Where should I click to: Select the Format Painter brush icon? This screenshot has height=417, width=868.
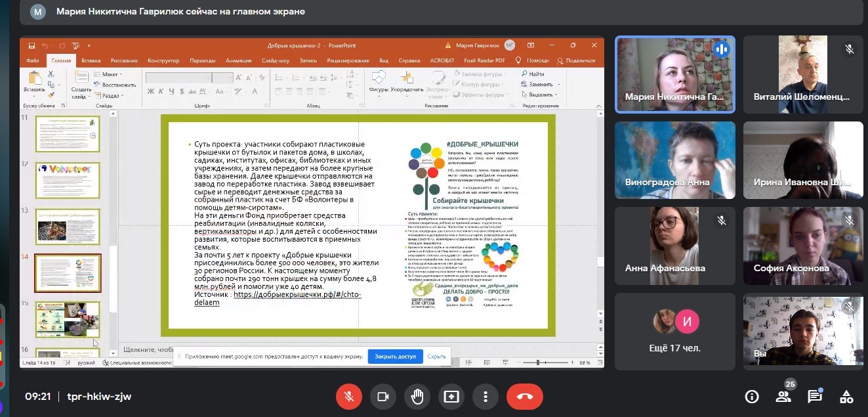[x=51, y=95]
